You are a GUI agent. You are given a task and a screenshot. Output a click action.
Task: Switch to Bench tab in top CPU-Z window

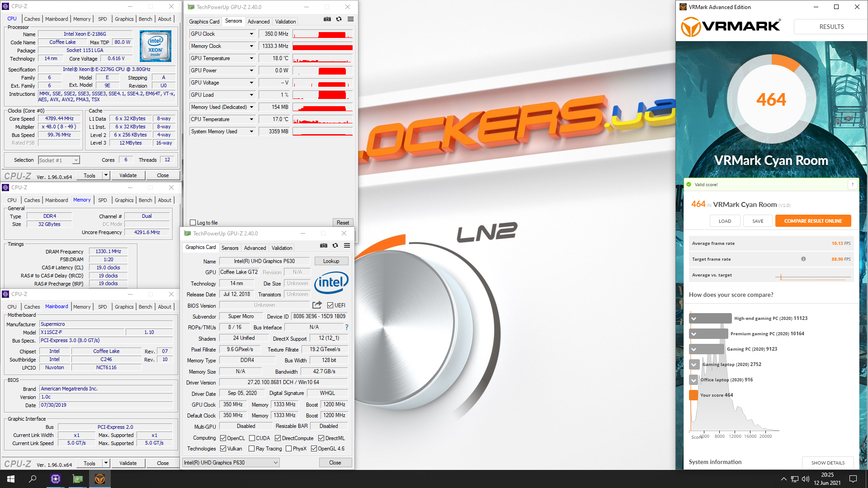coord(145,19)
